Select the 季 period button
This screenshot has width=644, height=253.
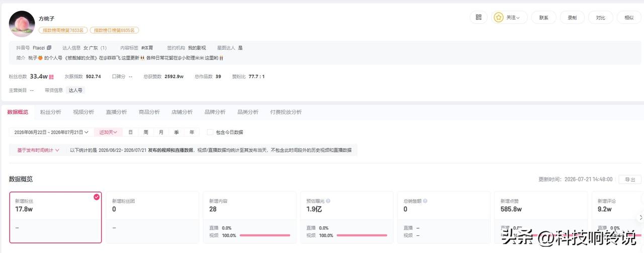coord(177,132)
